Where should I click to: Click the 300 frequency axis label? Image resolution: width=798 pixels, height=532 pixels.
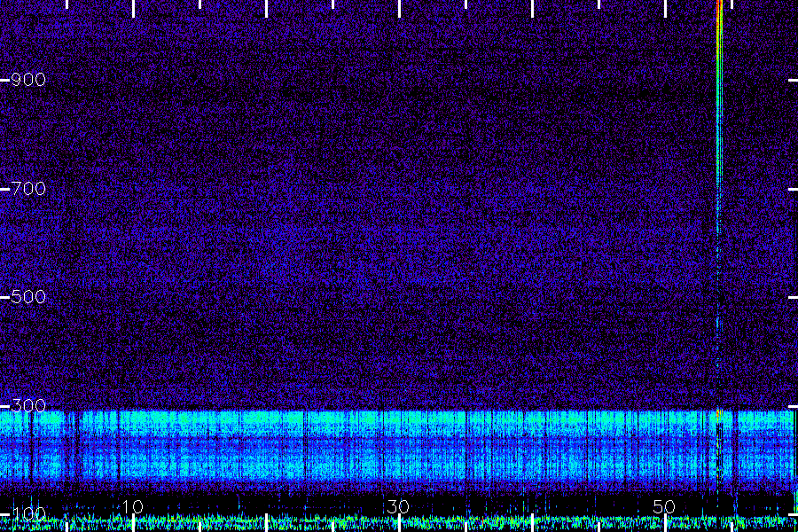28,406
